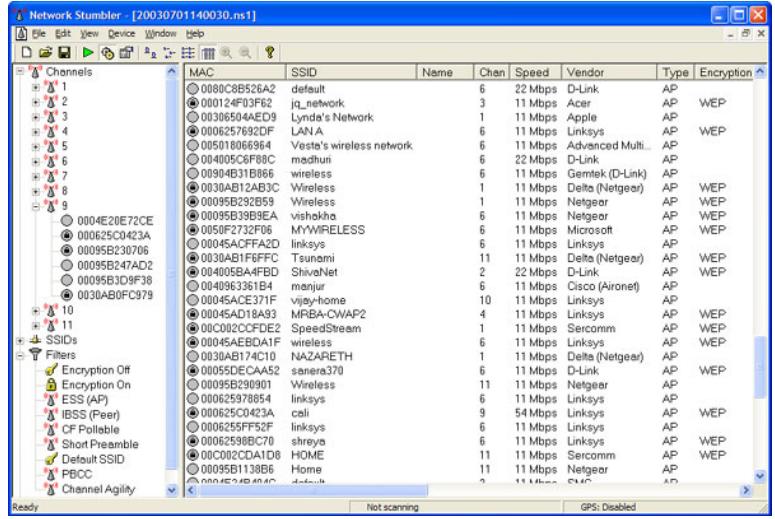Select tree entry 0004E20E72CE
Viewport: 775px width, 519px height.
pyautogui.click(x=115, y=220)
